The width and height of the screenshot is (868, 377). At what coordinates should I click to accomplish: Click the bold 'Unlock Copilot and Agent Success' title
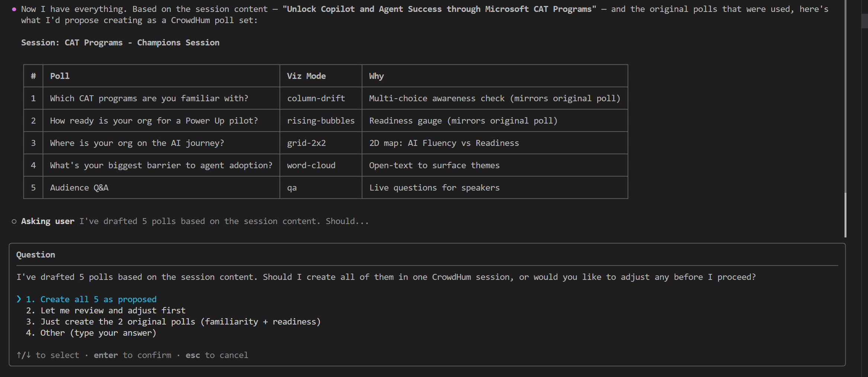coord(439,9)
